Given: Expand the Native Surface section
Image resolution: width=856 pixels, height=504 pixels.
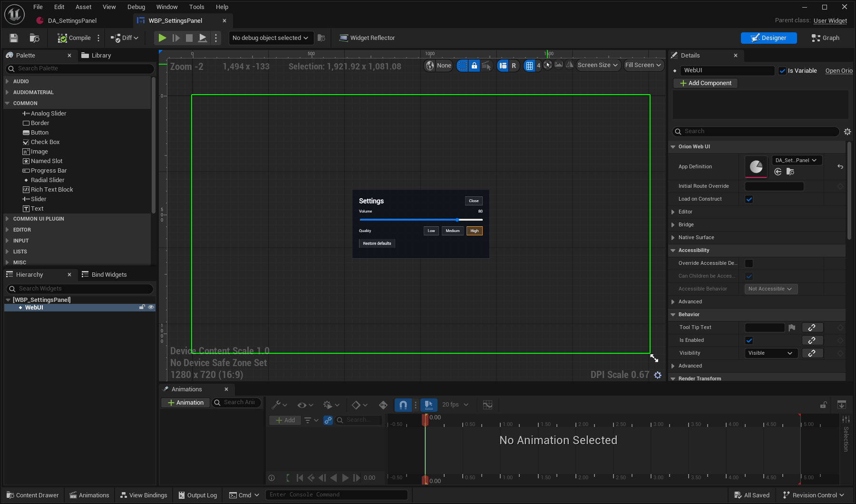Looking at the screenshot, I should click(x=673, y=238).
